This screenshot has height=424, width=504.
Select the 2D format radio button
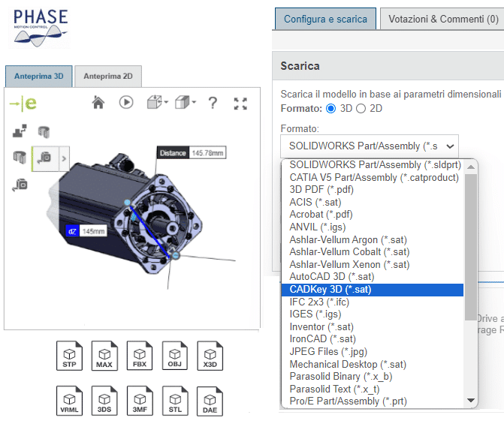[x=361, y=109]
